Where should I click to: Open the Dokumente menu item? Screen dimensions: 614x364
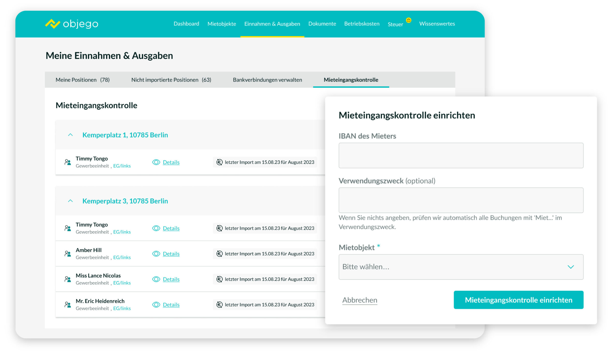322,24
